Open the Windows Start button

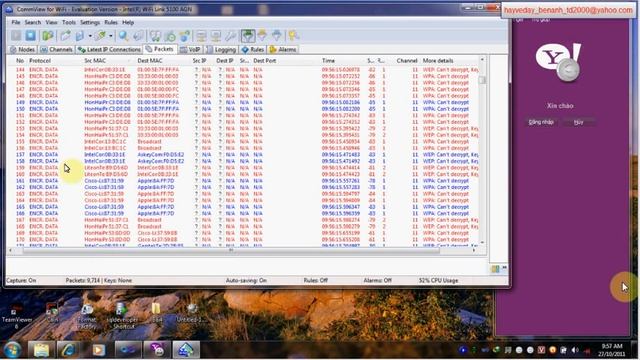(x=12, y=349)
